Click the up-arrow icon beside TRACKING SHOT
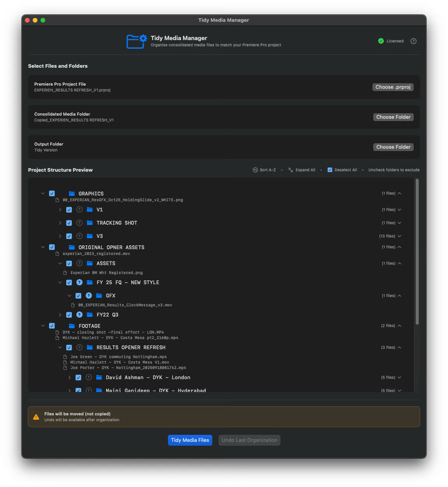The image size is (448, 487). (x=79, y=223)
